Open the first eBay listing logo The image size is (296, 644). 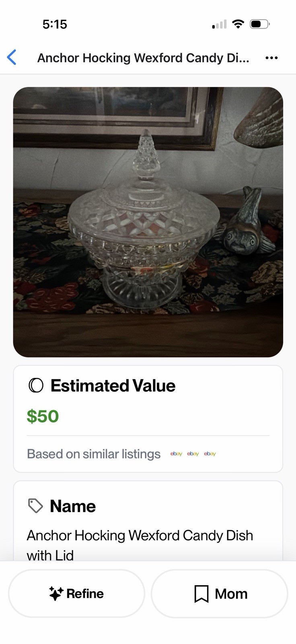point(176,454)
